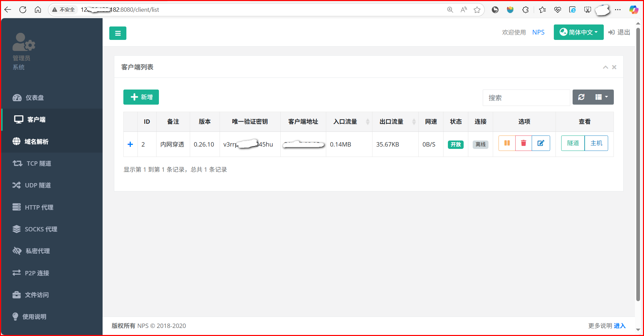This screenshot has height=336, width=644.
Task: Toggle the sidebar with hamburger button
Action: [x=118, y=33]
